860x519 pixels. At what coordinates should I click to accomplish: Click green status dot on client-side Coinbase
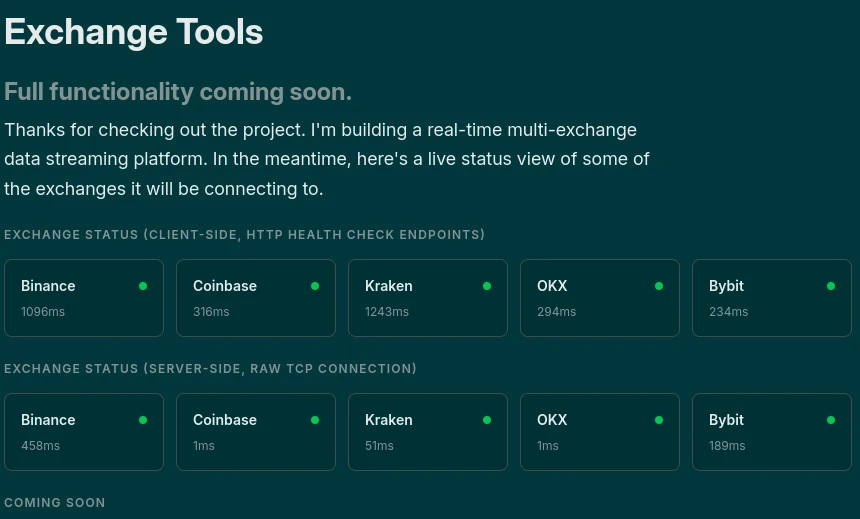coord(315,286)
